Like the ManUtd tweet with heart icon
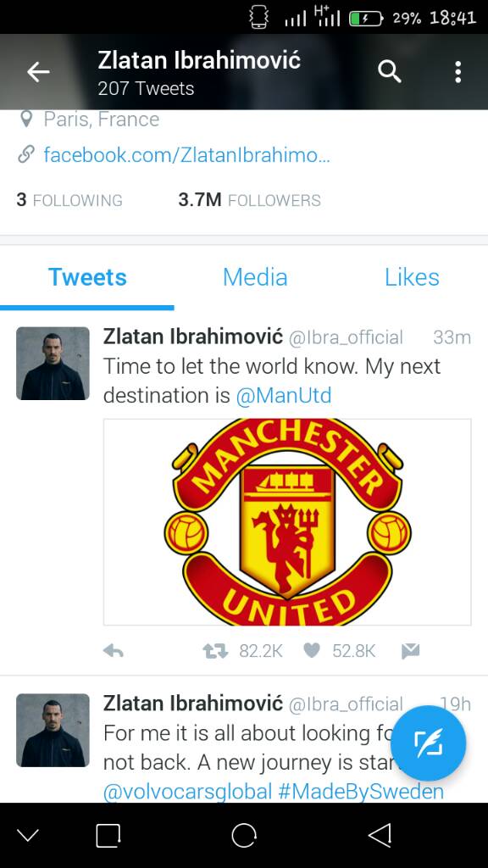The width and height of the screenshot is (488, 868). tap(312, 651)
